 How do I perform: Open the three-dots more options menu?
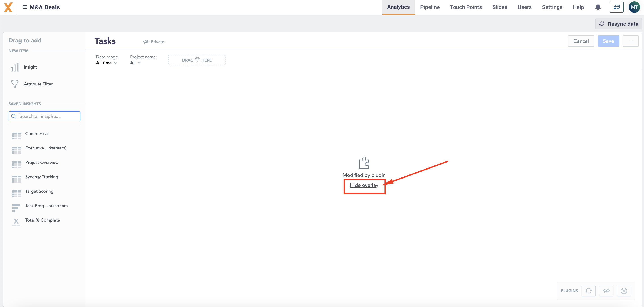[630, 41]
